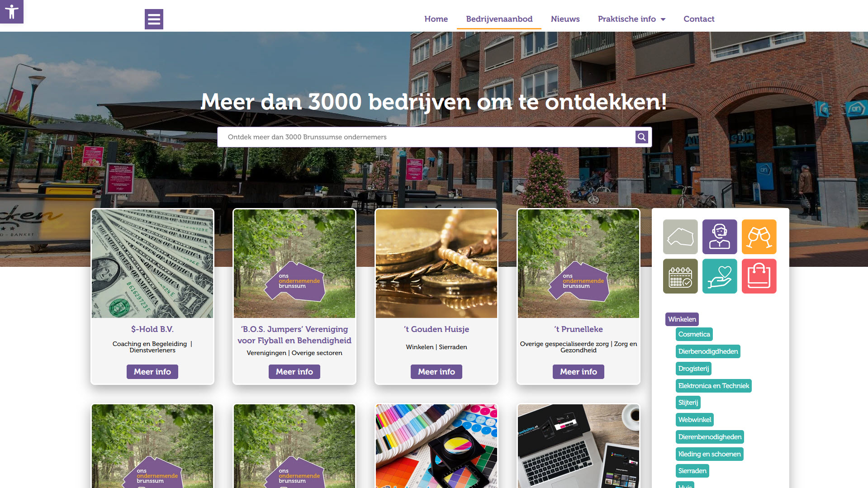Select the grey map outline category icon
Image resolution: width=868 pixels, height=488 pixels.
tap(680, 237)
